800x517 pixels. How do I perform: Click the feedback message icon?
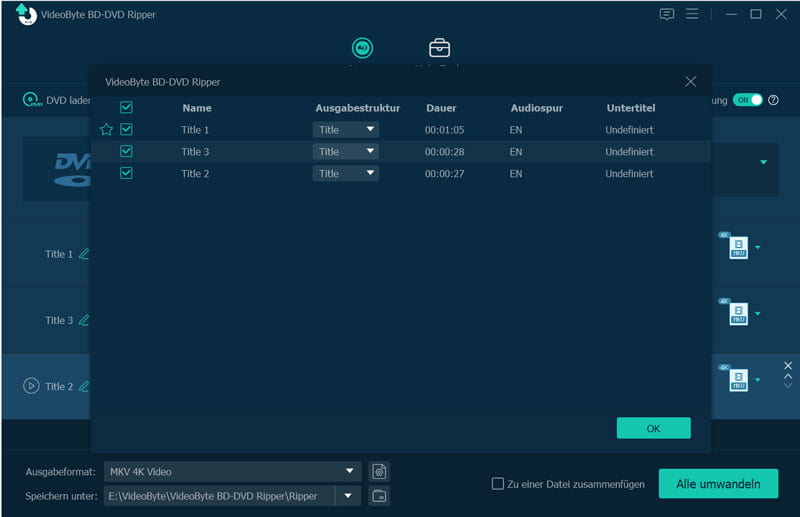(x=666, y=14)
